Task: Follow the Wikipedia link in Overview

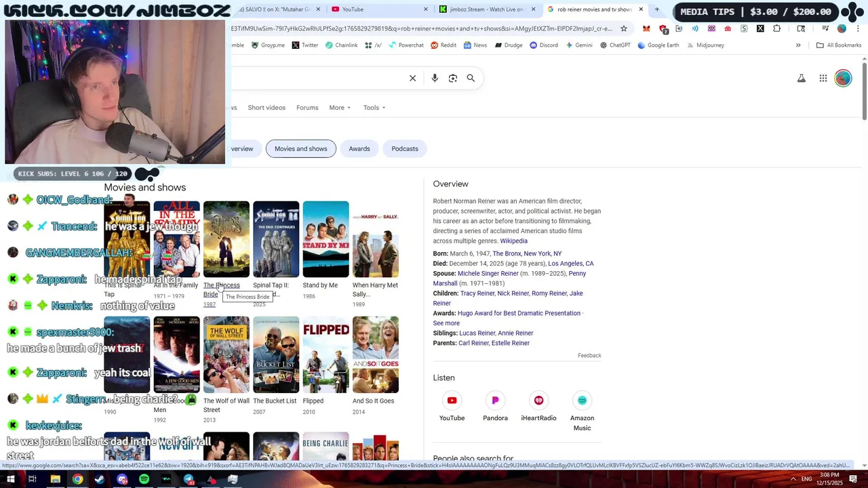Action: [x=513, y=241]
